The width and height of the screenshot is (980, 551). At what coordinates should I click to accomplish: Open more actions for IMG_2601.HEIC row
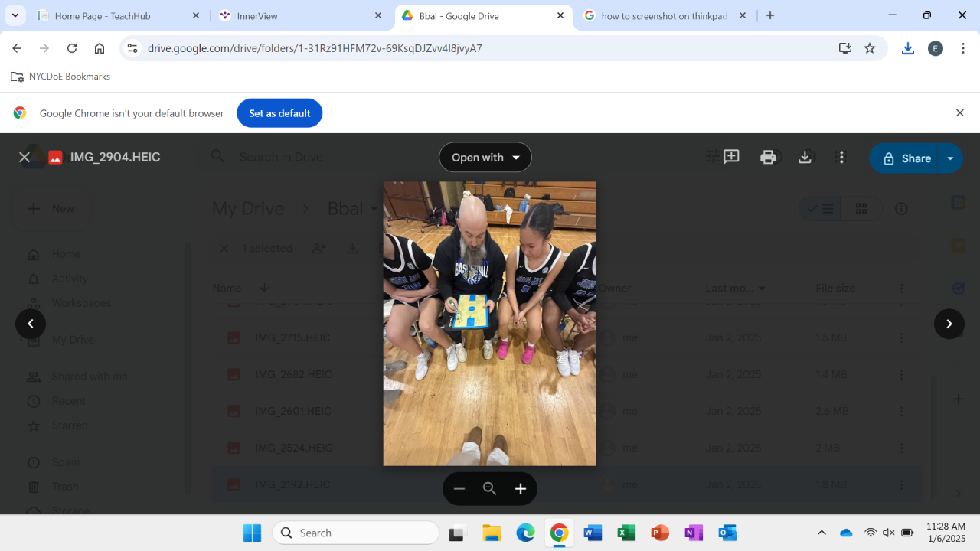pyautogui.click(x=902, y=411)
